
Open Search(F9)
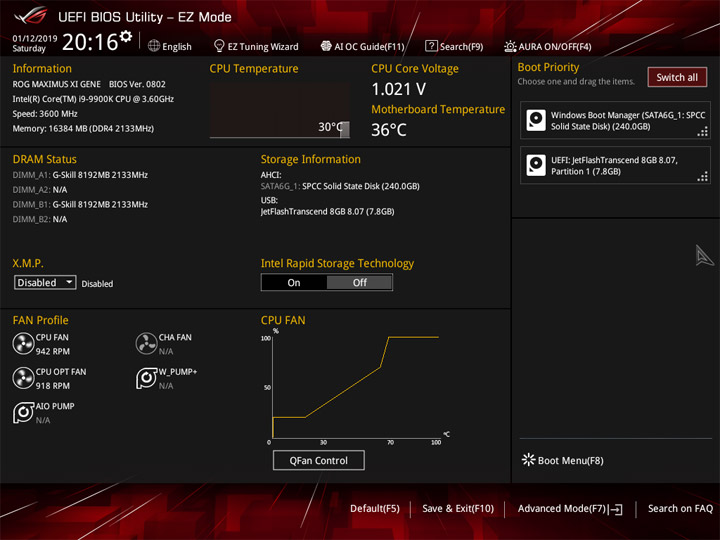click(454, 46)
